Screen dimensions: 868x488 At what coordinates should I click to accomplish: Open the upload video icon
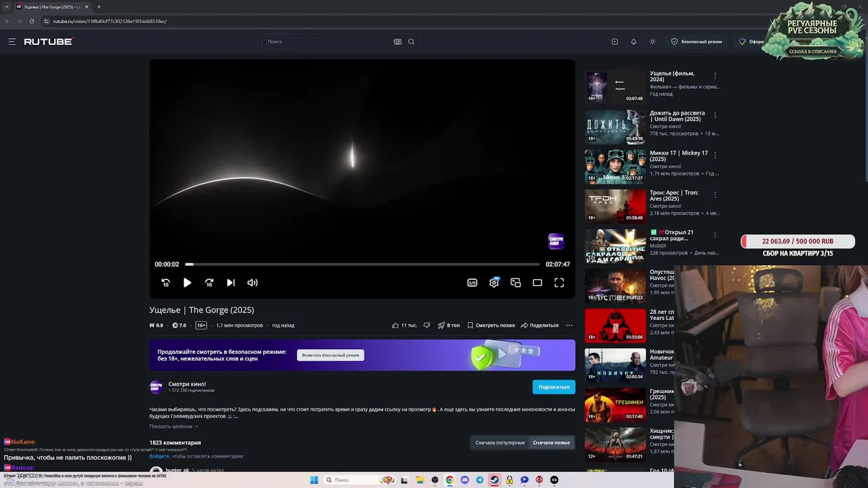(614, 41)
